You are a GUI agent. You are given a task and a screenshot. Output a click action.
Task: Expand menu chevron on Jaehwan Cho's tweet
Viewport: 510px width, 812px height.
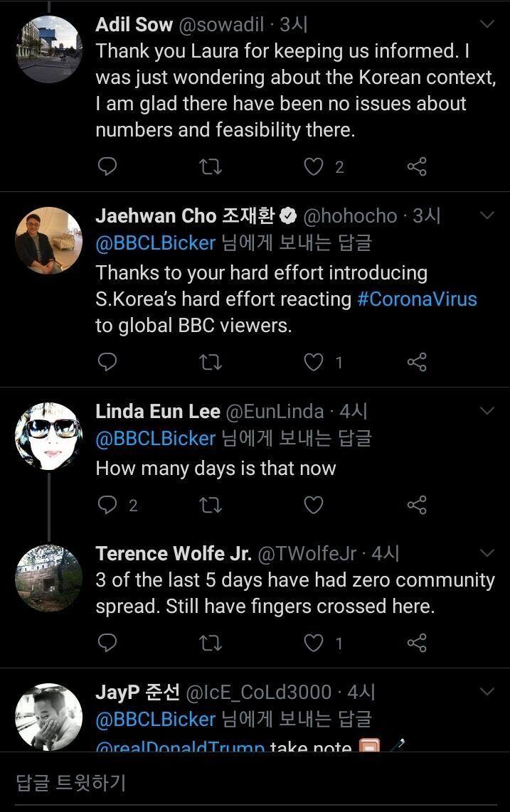coord(487,215)
